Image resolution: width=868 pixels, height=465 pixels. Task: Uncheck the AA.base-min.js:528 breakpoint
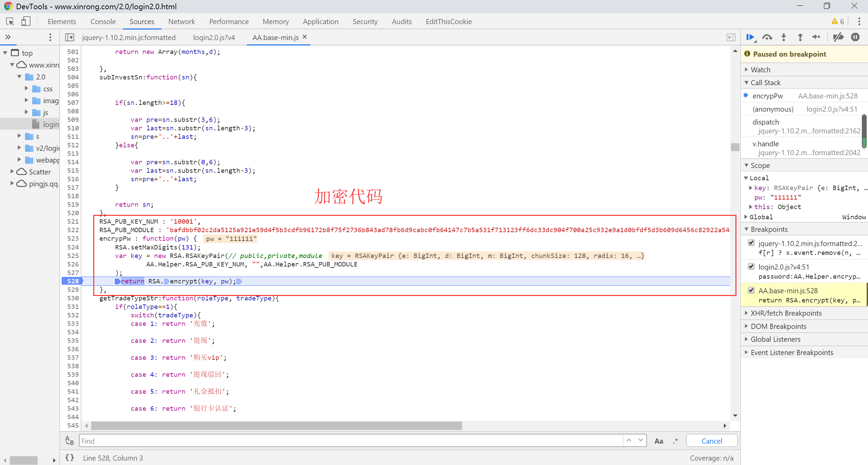751,290
